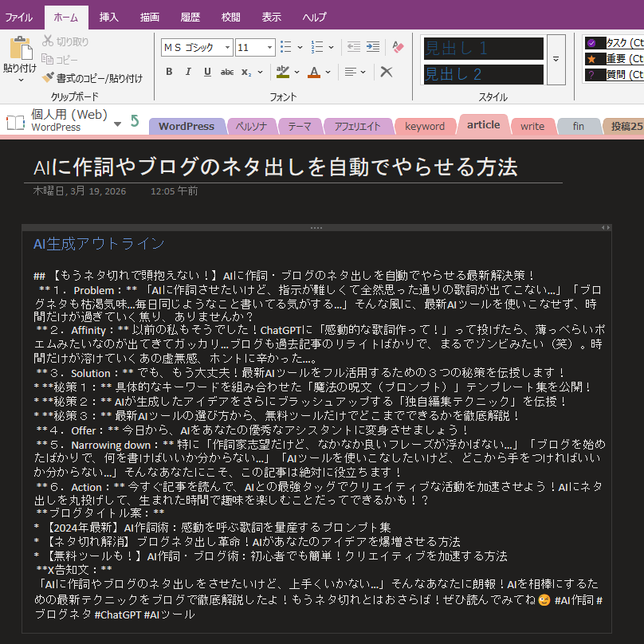Apply the 見出し 1 style
The width and height of the screenshot is (644, 644).
coord(482,48)
